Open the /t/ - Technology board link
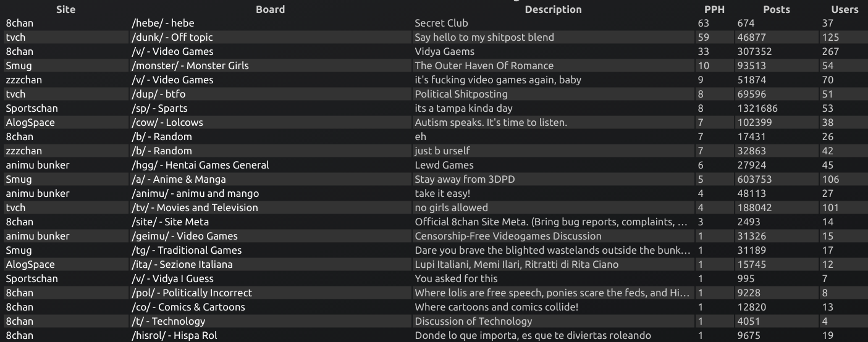This screenshot has width=868, height=342. pos(168,321)
